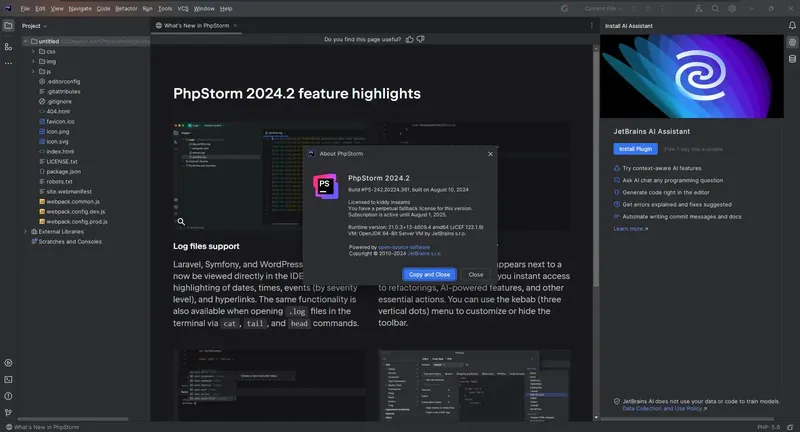This screenshot has width=800, height=432.
Task: Open the File menu
Action: 24,9
